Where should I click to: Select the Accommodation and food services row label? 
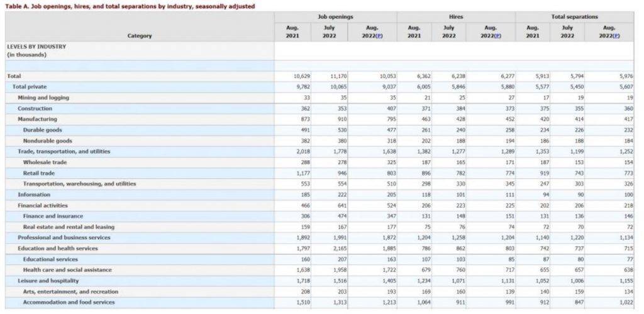click(x=69, y=302)
